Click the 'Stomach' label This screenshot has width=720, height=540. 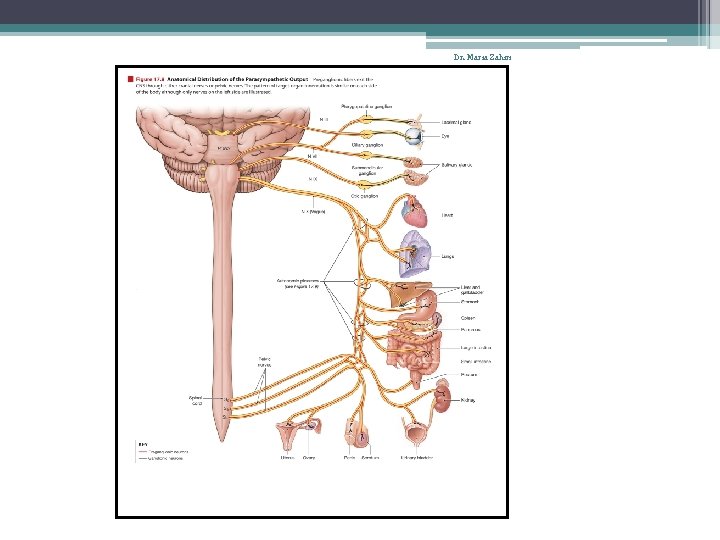coord(469,302)
